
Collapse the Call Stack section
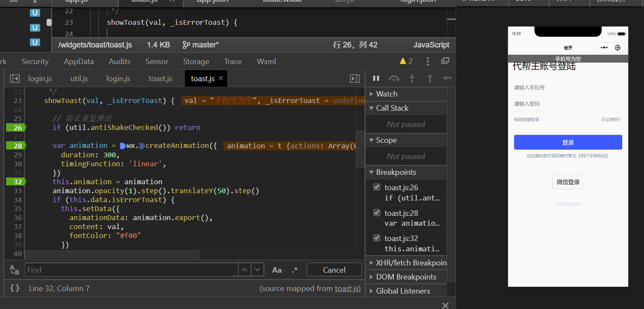point(392,108)
